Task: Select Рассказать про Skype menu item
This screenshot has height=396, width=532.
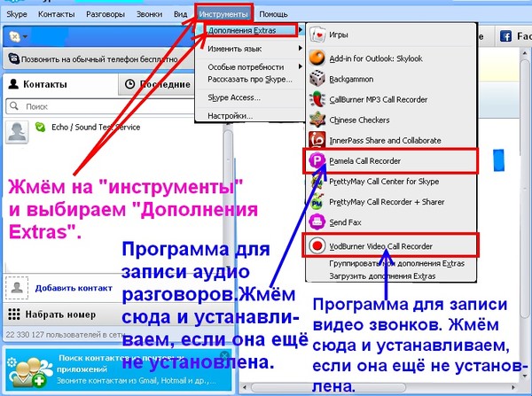Action: tap(250, 80)
